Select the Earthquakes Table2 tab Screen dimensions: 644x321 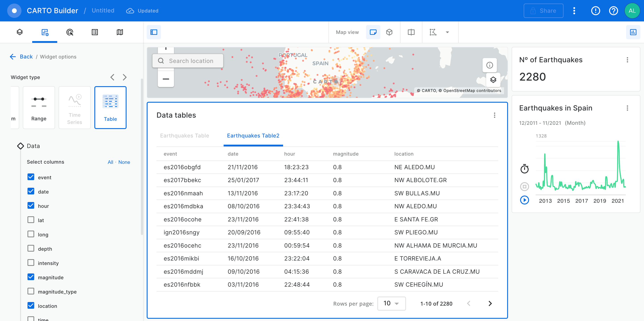coord(253,135)
